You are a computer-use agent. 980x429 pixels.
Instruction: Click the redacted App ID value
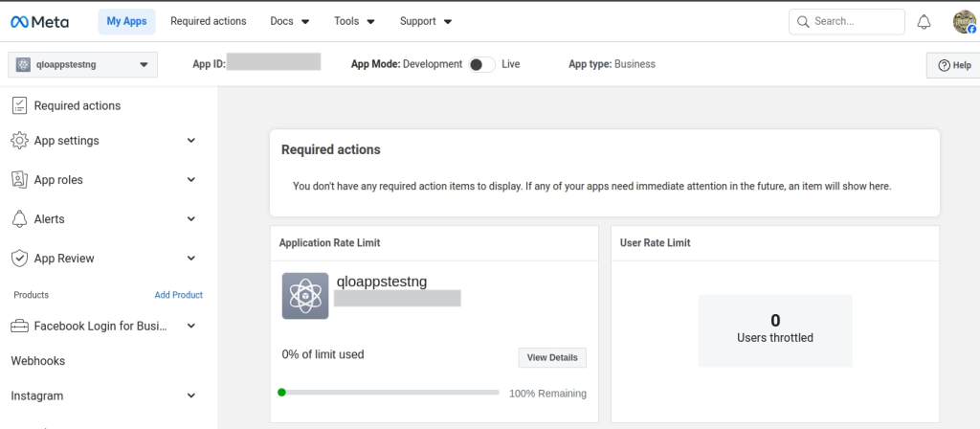[x=274, y=61]
